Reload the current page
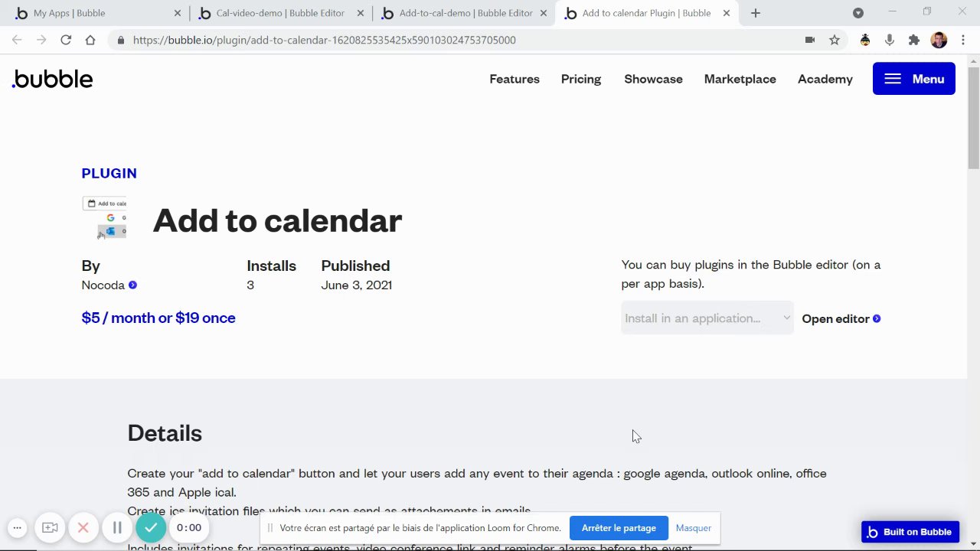Viewport: 980px width, 551px height. pos(66,40)
